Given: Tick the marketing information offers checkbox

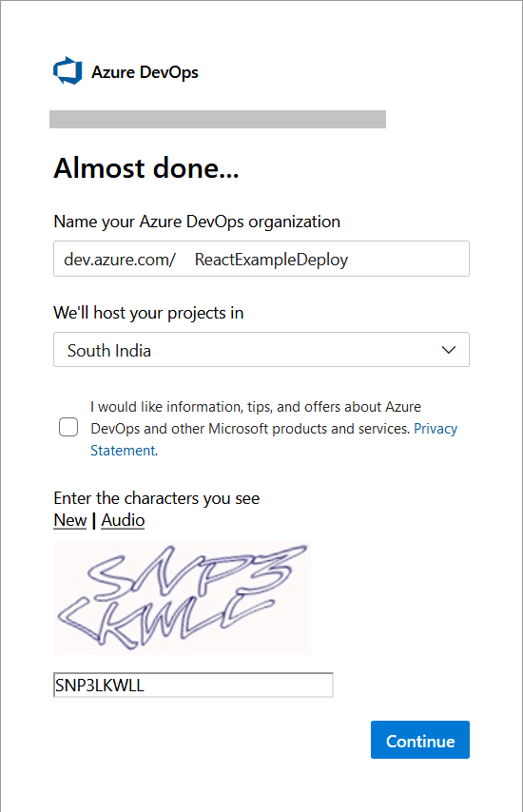Looking at the screenshot, I should [68, 427].
